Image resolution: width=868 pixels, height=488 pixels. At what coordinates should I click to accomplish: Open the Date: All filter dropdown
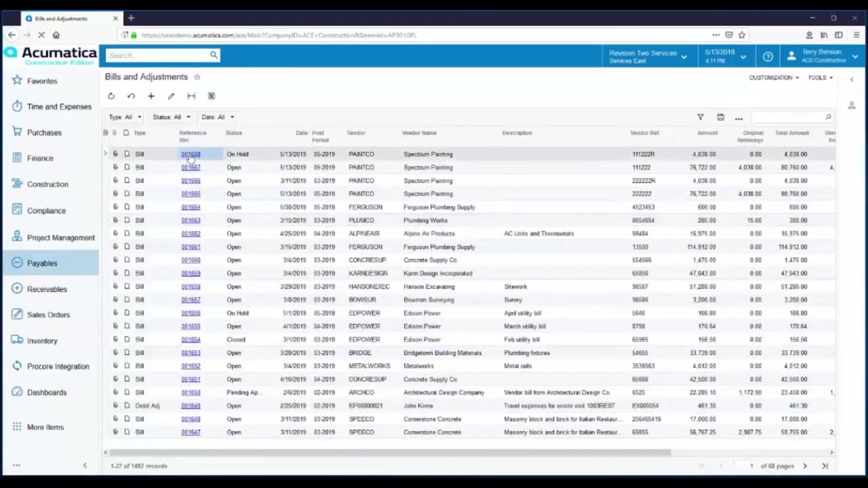tap(218, 117)
